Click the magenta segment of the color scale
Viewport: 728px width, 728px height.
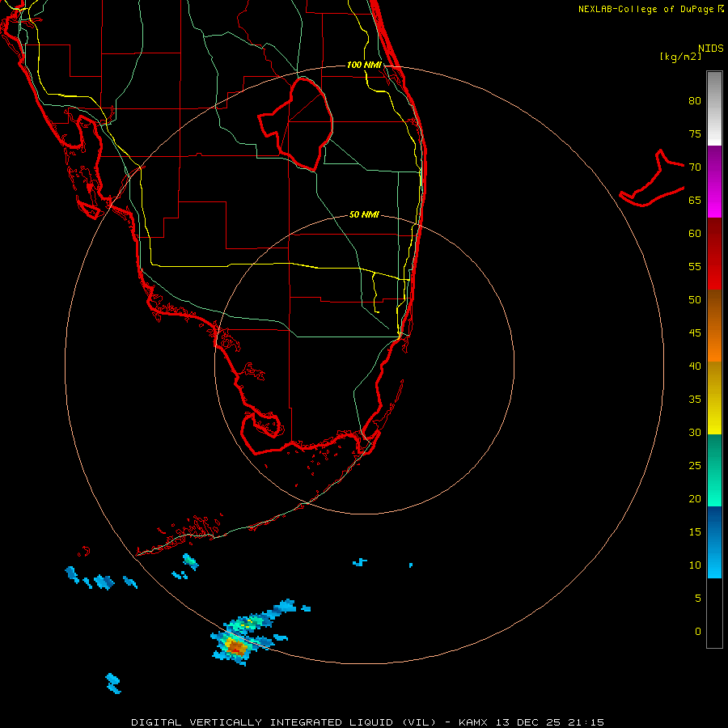pyautogui.click(x=714, y=181)
